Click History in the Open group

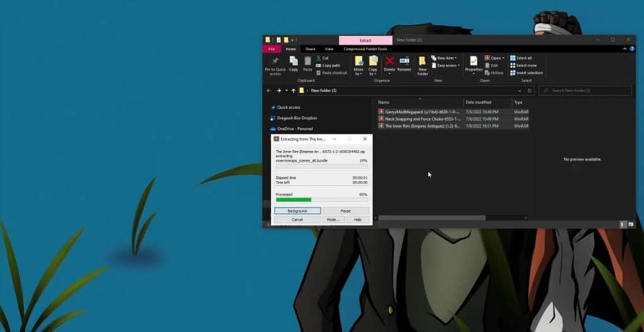coord(494,73)
